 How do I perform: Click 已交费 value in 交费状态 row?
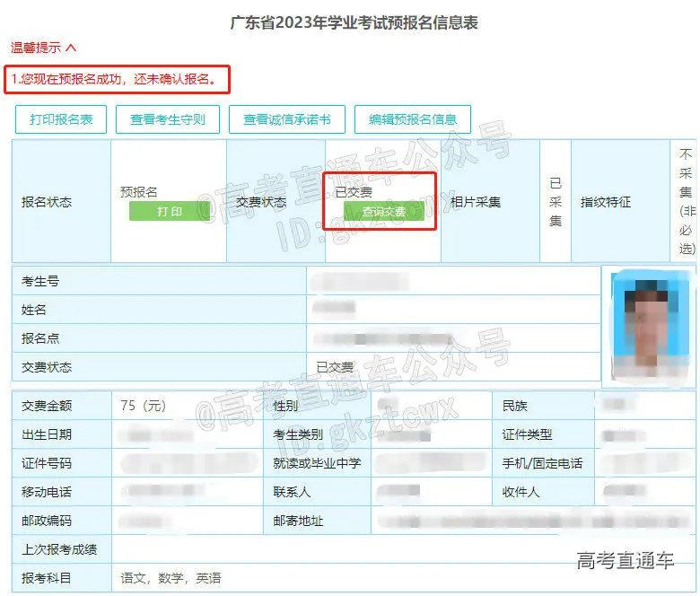[335, 367]
